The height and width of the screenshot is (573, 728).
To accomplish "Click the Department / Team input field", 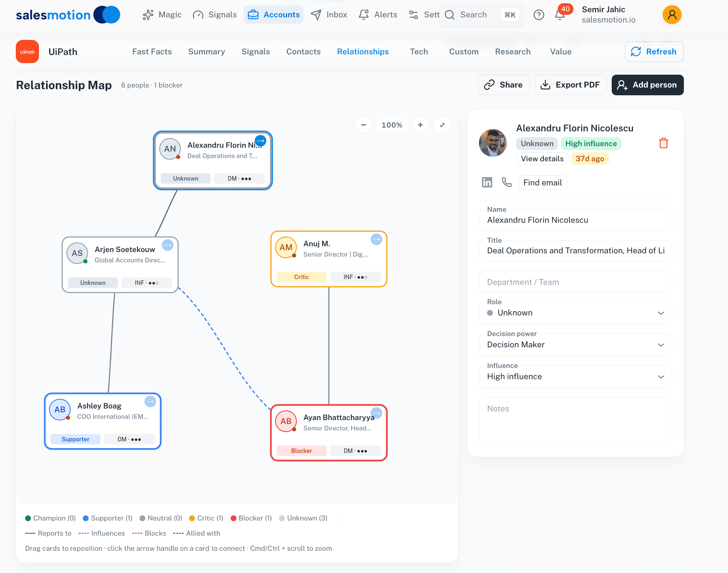I will [575, 282].
